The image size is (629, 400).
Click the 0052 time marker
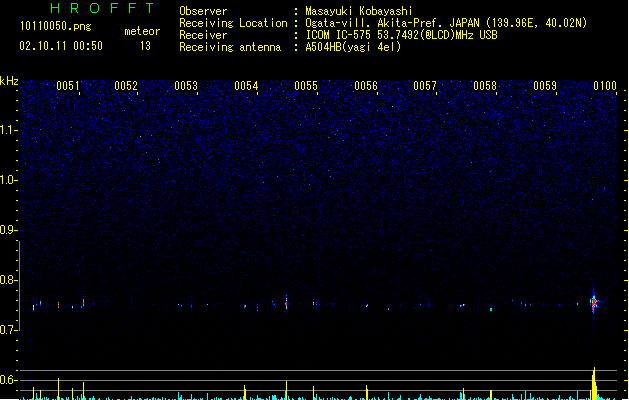coord(126,86)
